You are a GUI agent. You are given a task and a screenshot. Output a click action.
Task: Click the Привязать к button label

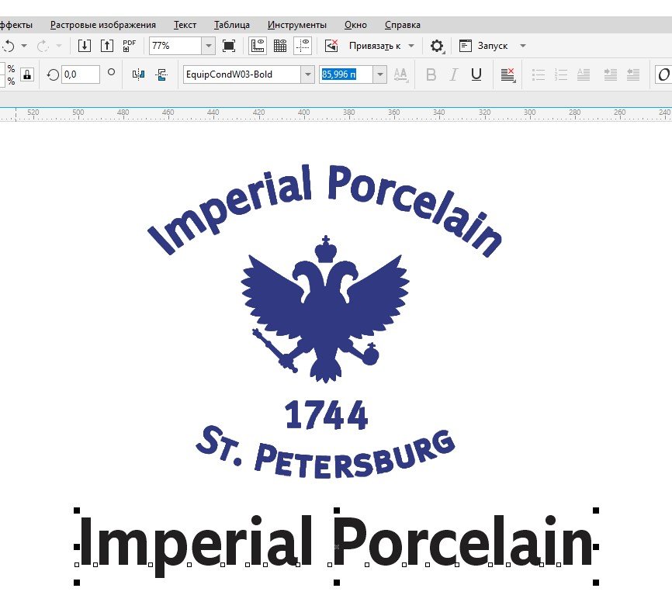tap(375, 46)
